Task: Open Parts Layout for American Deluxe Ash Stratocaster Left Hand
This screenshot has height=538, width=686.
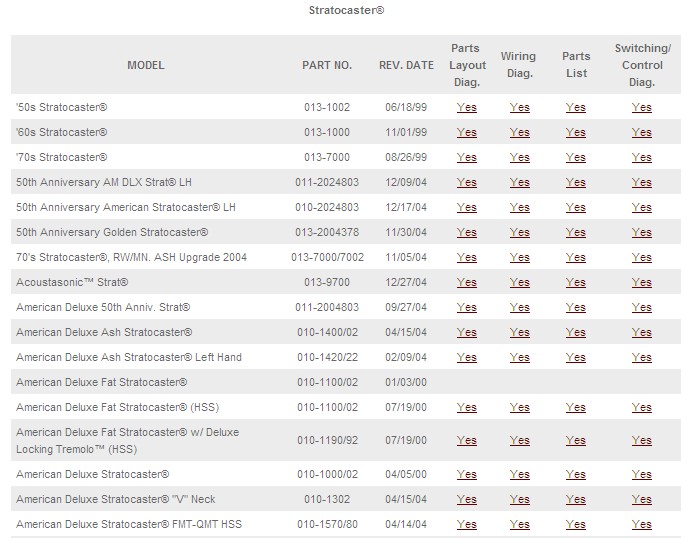Action: 466,357
